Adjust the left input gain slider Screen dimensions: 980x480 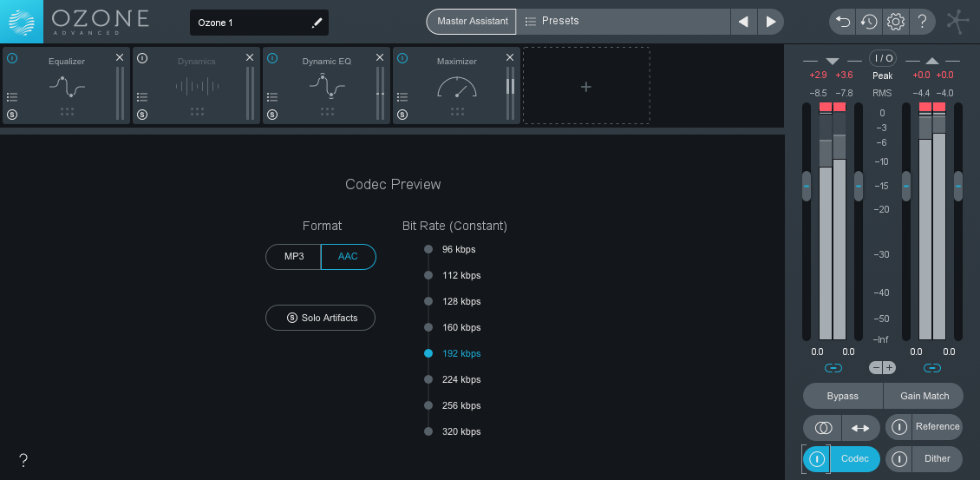(807, 186)
